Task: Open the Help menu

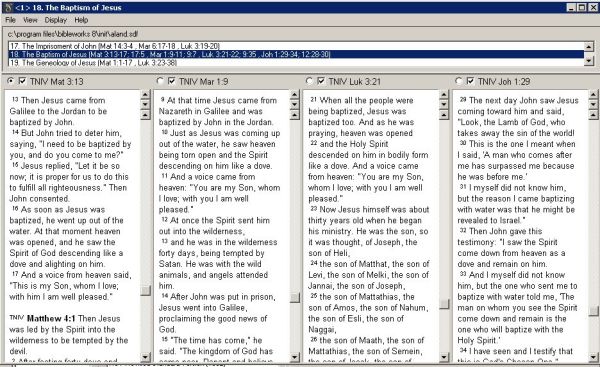Action: coord(81,20)
